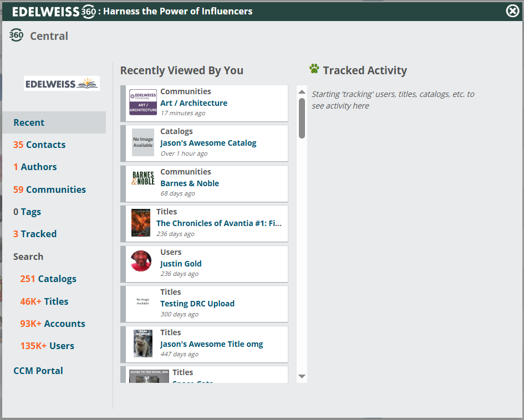Open the CCM Portal link
Screen dimensions: 524x420
pos(38,371)
